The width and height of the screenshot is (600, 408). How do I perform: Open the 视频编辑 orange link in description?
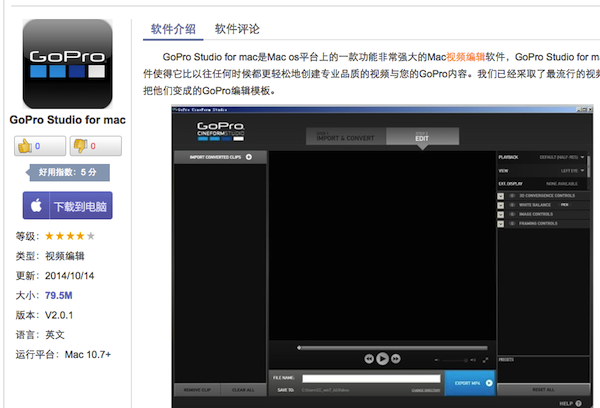pos(466,57)
